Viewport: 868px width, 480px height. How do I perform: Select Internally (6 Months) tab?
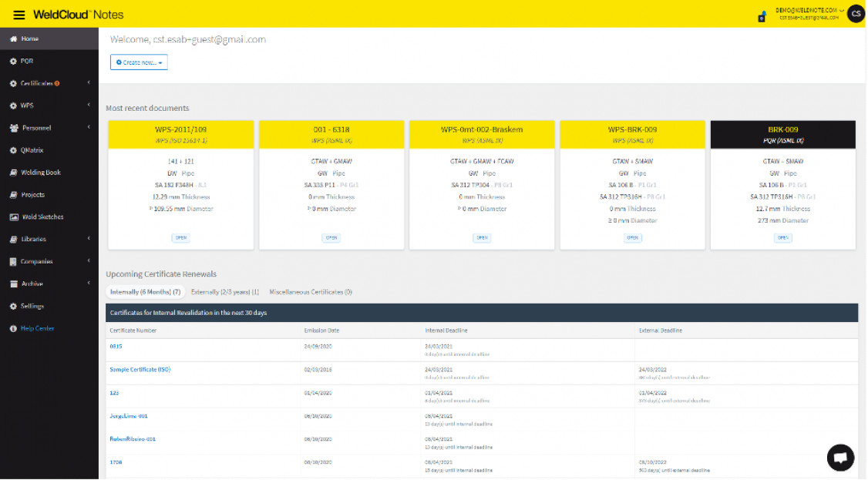(x=145, y=292)
